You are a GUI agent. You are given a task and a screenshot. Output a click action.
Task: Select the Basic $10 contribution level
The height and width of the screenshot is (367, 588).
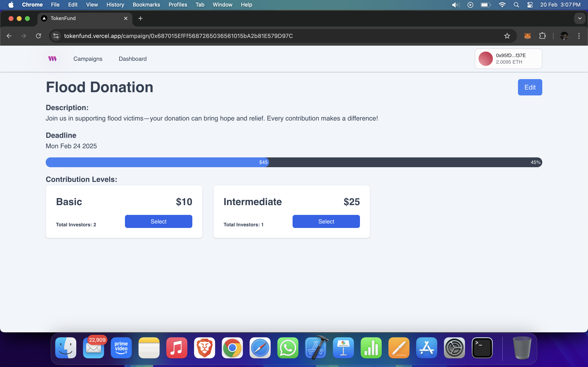[158, 221]
